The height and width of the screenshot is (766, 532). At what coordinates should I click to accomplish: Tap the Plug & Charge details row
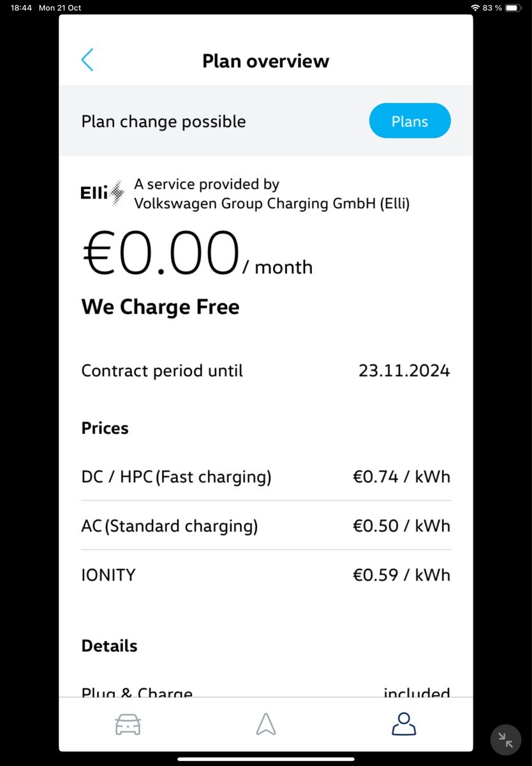[x=265, y=692]
